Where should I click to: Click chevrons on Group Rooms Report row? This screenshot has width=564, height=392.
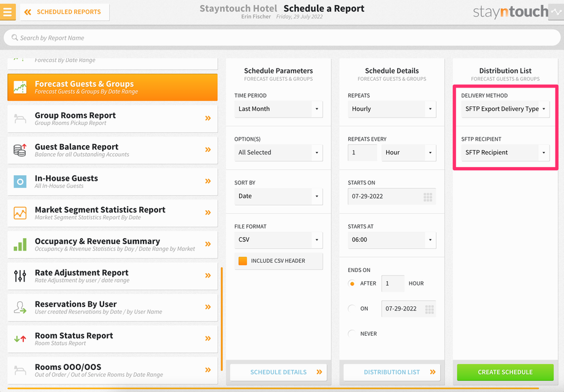pyautogui.click(x=208, y=118)
